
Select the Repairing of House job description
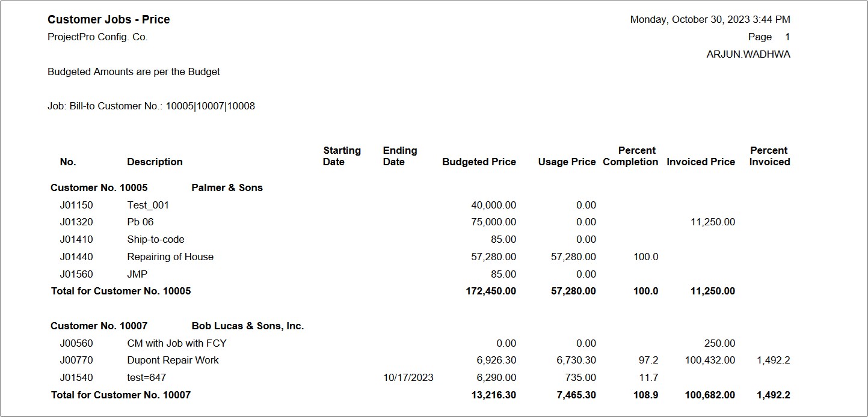[x=170, y=257]
